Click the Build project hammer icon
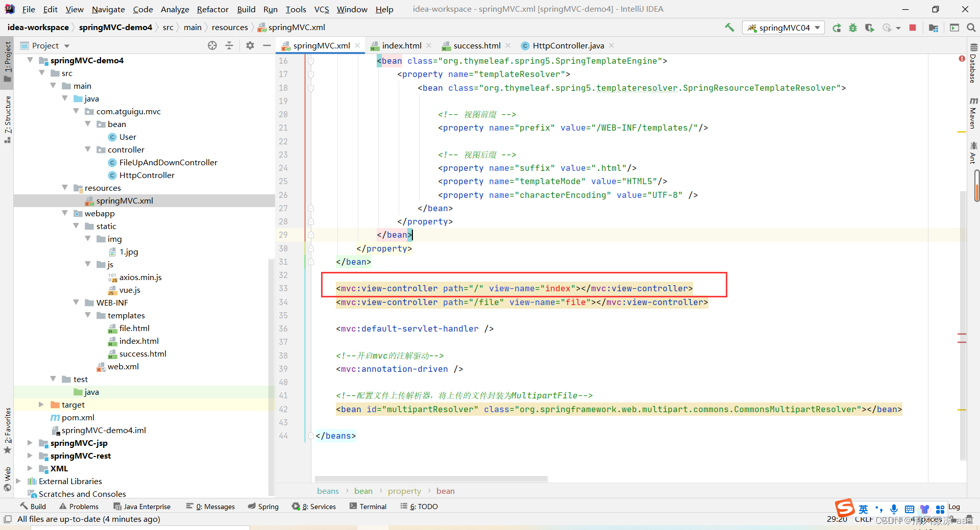 (x=729, y=28)
